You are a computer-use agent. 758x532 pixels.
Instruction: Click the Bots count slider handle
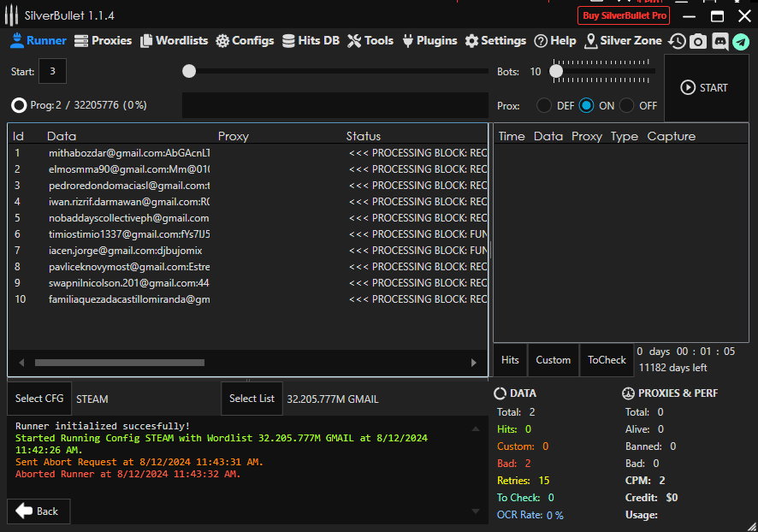[556, 72]
